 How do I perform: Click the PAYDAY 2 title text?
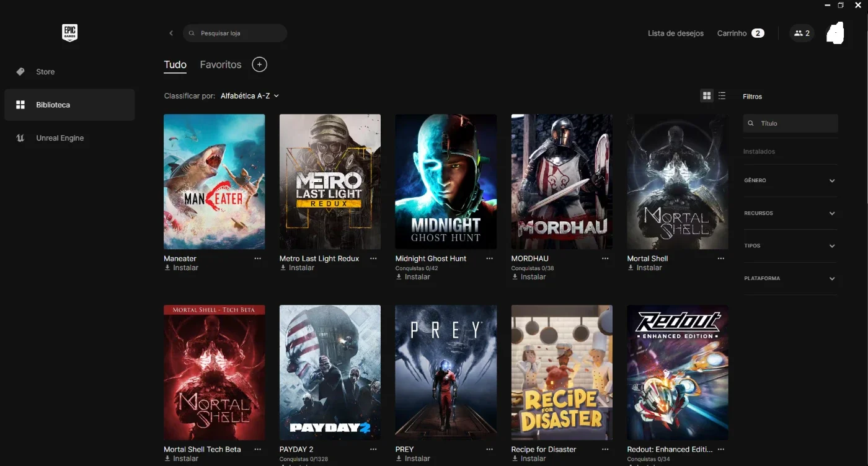click(x=296, y=449)
